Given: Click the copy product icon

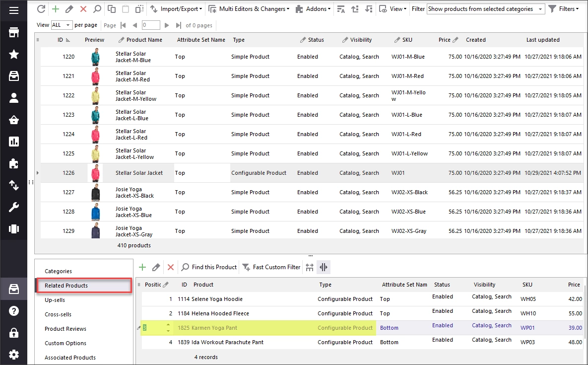Looking at the screenshot, I should (111, 9).
